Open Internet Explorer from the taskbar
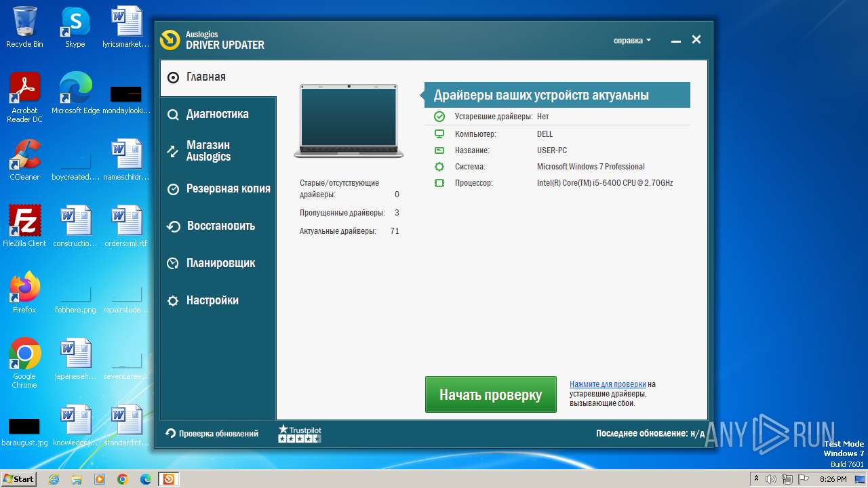The image size is (868, 488). click(x=54, y=479)
